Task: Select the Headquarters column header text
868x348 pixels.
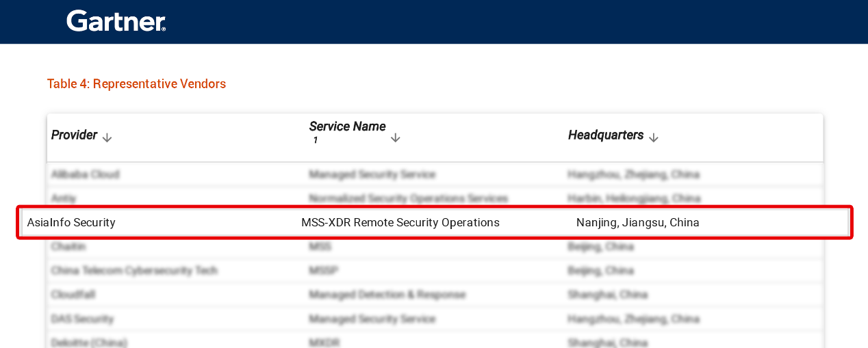Action: point(605,135)
